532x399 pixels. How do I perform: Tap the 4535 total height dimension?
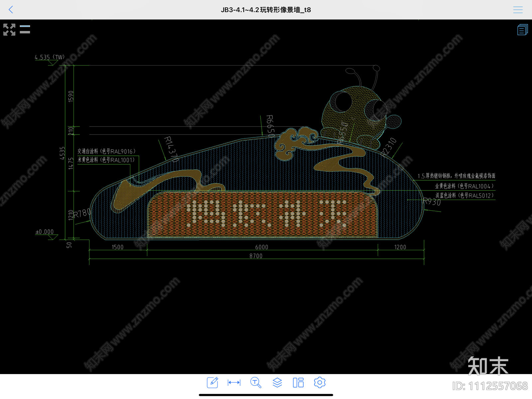(62, 153)
